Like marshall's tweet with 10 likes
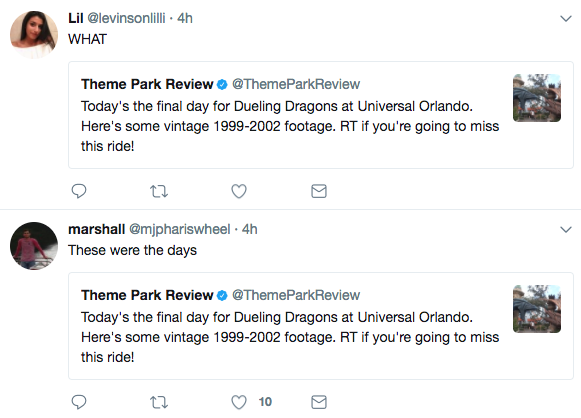Image resolution: width=581 pixels, height=418 pixels. [x=239, y=402]
